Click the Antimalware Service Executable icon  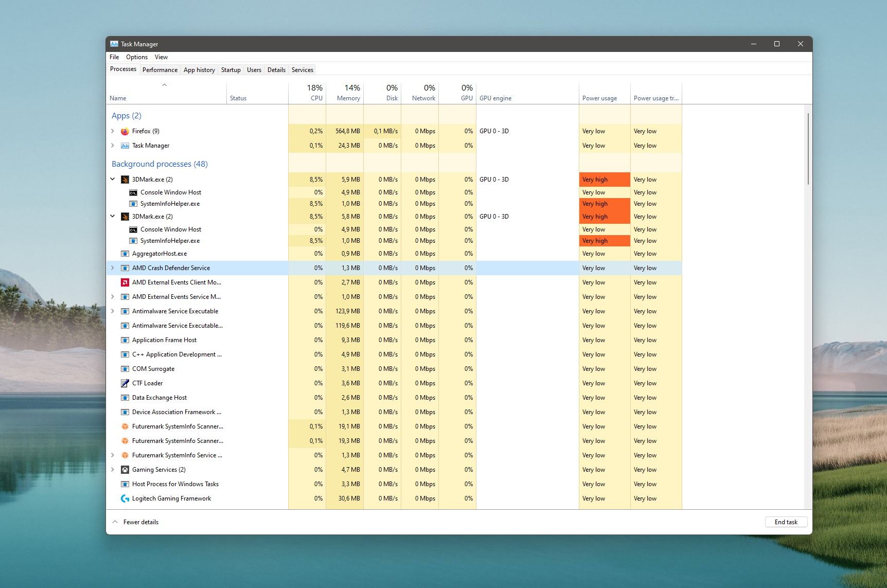125,311
